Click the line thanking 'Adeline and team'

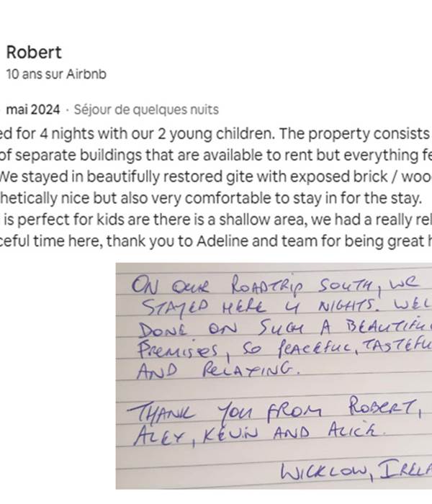point(216,241)
